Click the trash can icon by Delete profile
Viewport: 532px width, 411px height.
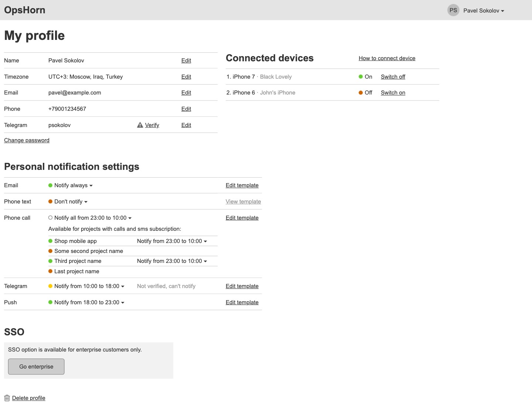[7, 398]
